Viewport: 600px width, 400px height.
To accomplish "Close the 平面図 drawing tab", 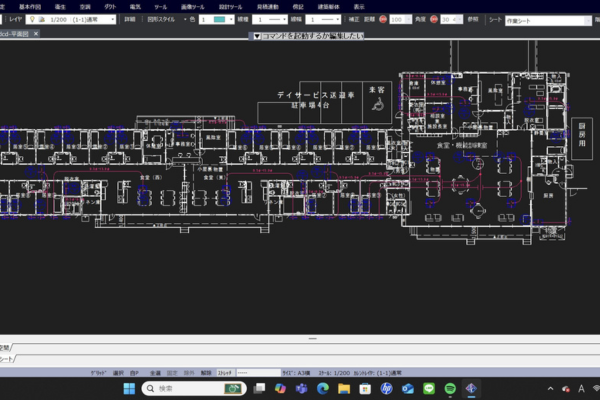I will point(37,33).
